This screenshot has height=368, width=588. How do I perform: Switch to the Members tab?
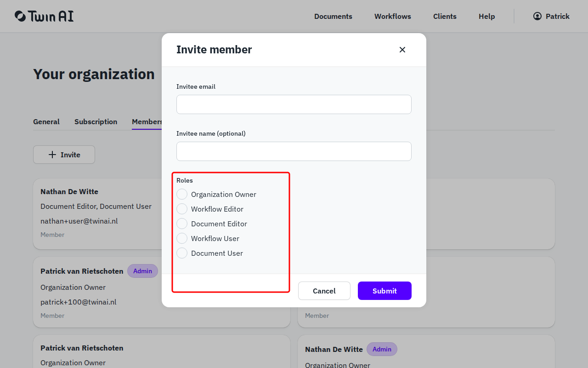tap(147, 121)
